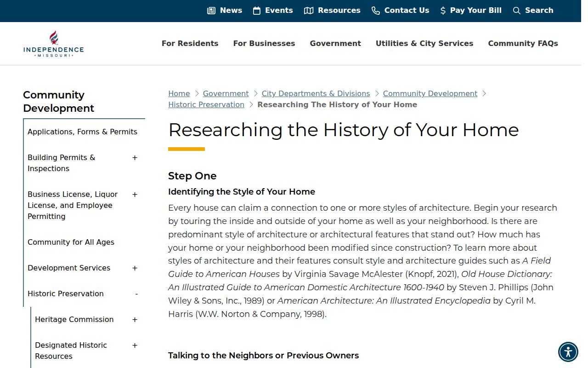588x368 pixels.
Task: Click the Search magnifying glass icon
Action: tap(517, 11)
